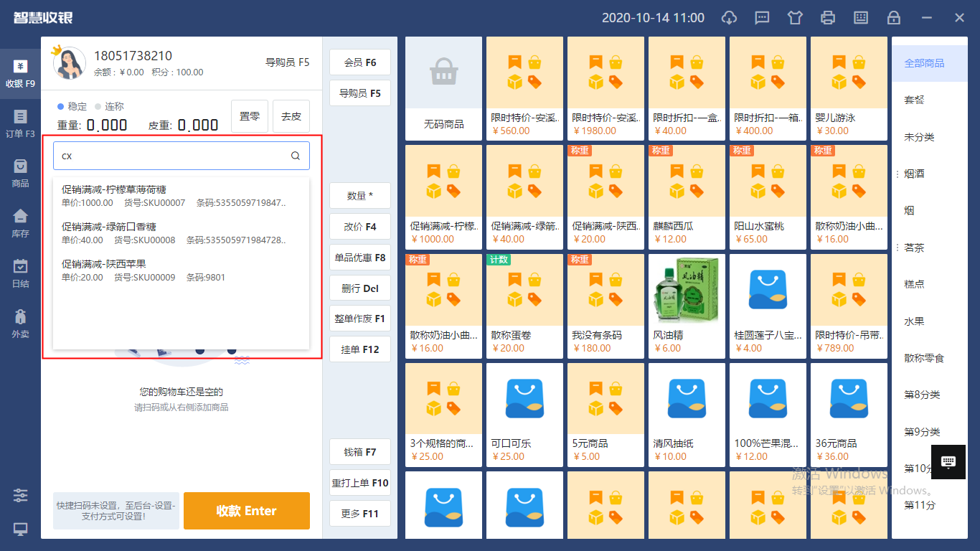This screenshot has height=551, width=980.
Task: Switch to 外卖 takeout sidebar tab
Action: click(x=20, y=324)
